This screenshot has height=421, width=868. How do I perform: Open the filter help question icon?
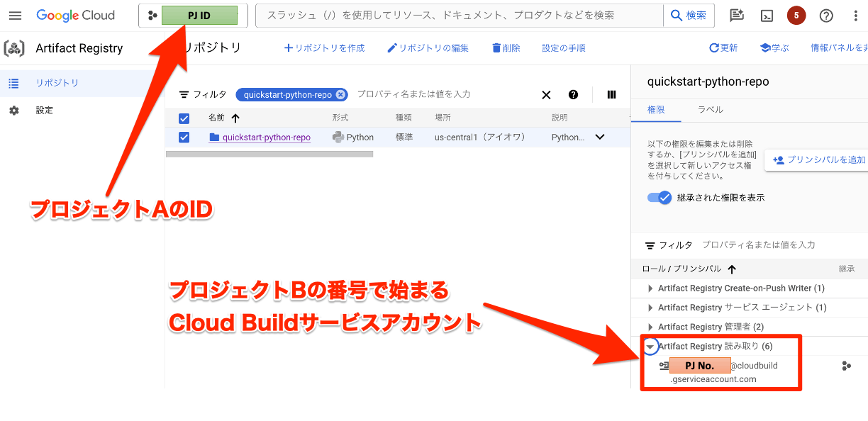tap(573, 95)
